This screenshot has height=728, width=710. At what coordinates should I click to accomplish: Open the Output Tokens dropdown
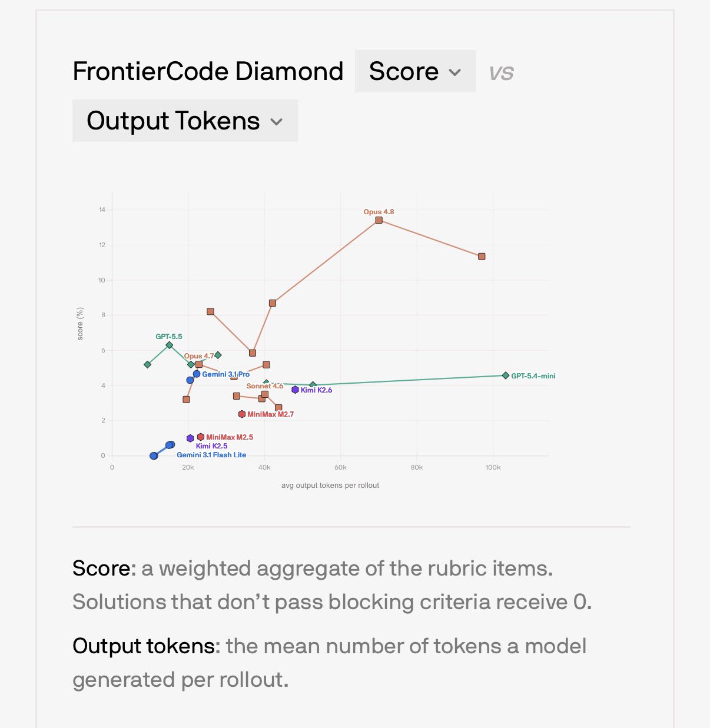tap(185, 121)
